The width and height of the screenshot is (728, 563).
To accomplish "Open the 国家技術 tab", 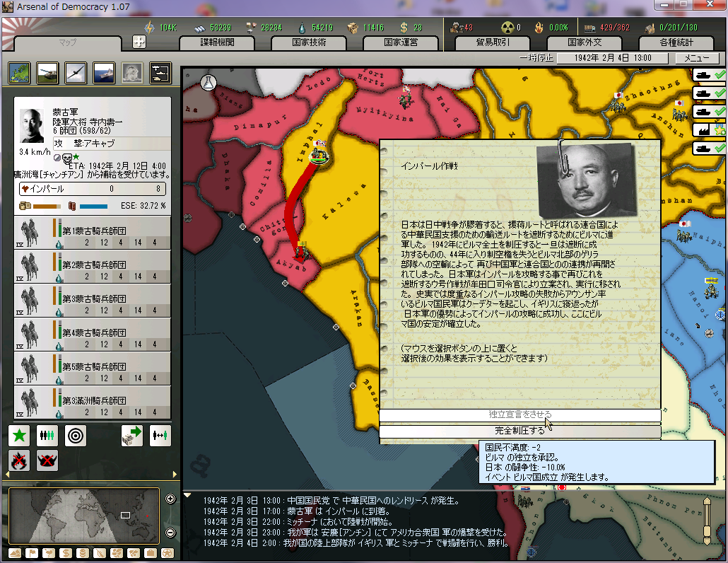I will click(x=308, y=42).
